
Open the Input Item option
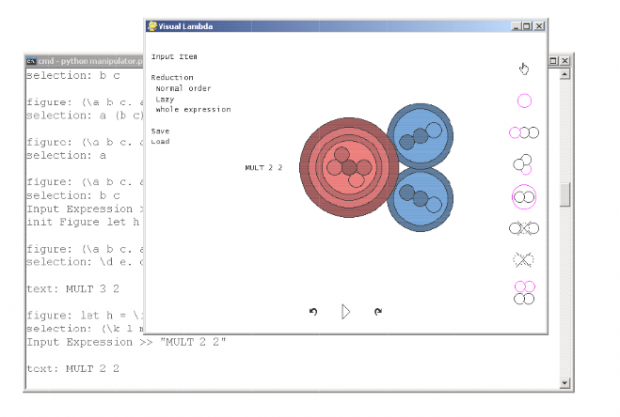point(174,57)
